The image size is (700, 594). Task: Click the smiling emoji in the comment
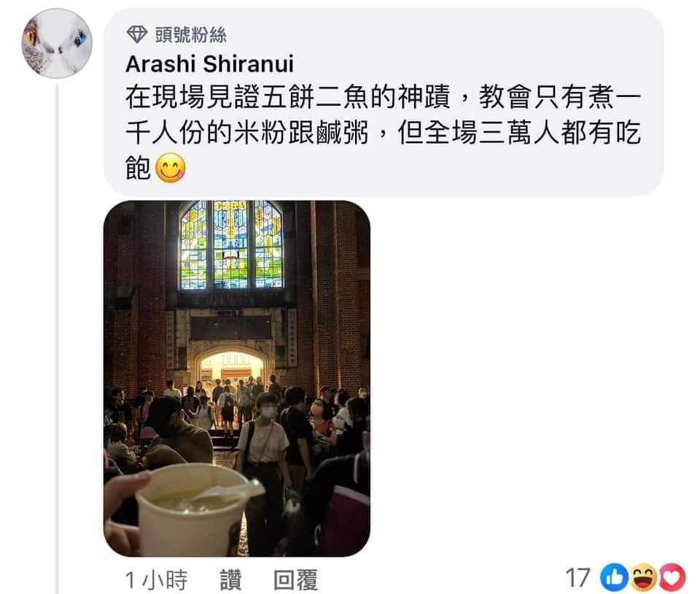pyautogui.click(x=170, y=168)
